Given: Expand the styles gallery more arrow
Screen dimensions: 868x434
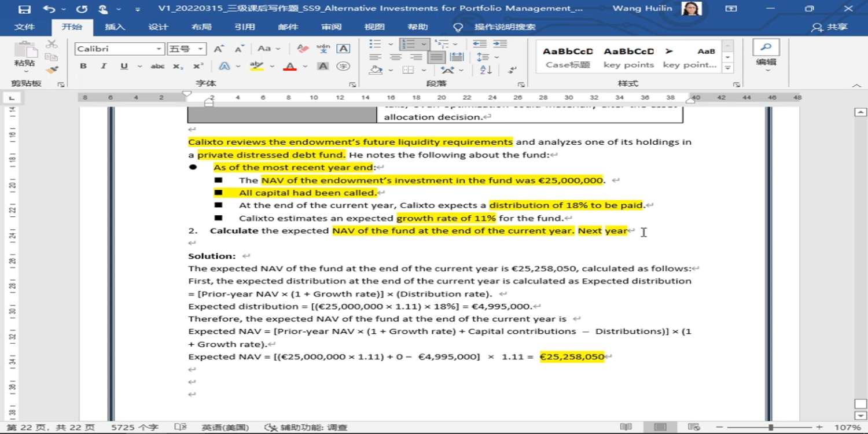Looking at the screenshot, I should pyautogui.click(x=728, y=68).
